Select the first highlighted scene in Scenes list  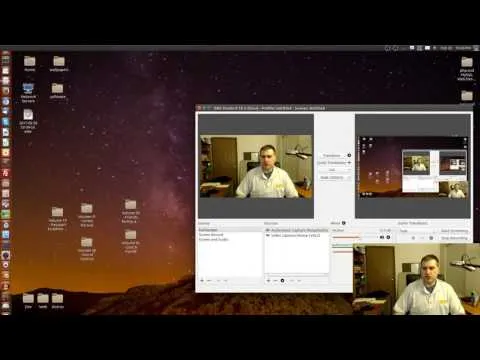230,230
